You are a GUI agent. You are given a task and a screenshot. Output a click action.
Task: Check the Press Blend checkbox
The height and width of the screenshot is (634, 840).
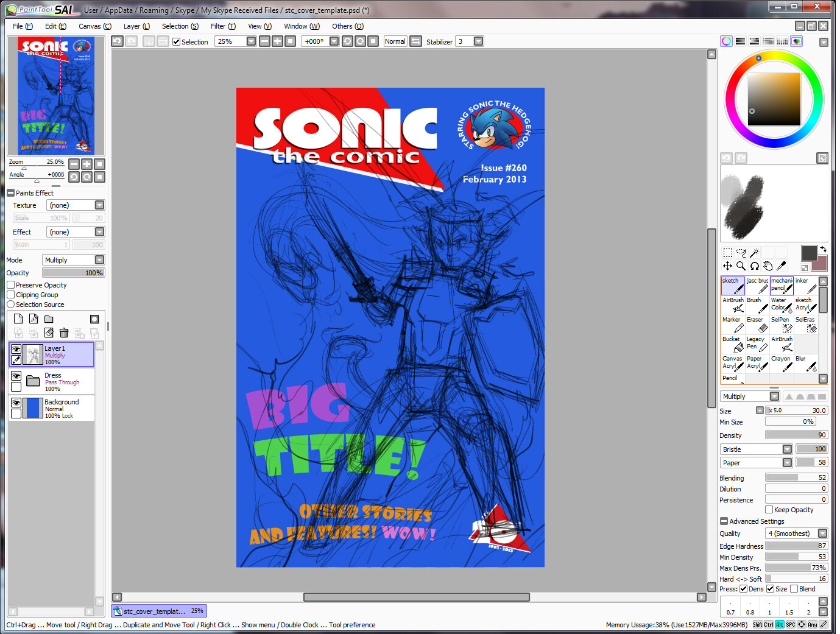coord(794,589)
